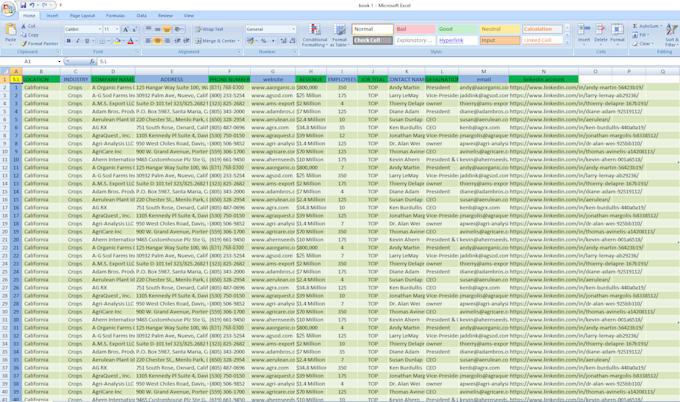Image resolution: width=680 pixels, height=402 pixels.
Task: Toggle Bold formatting
Action: pyautogui.click(x=69, y=41)
